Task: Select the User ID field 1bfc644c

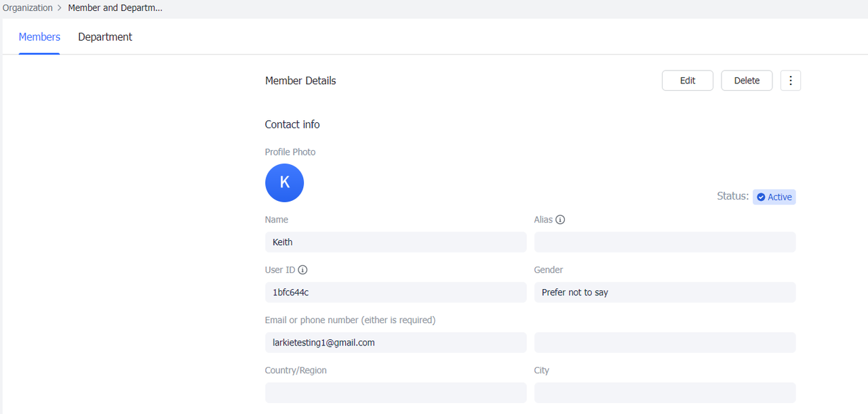Action: coord(395,293)
